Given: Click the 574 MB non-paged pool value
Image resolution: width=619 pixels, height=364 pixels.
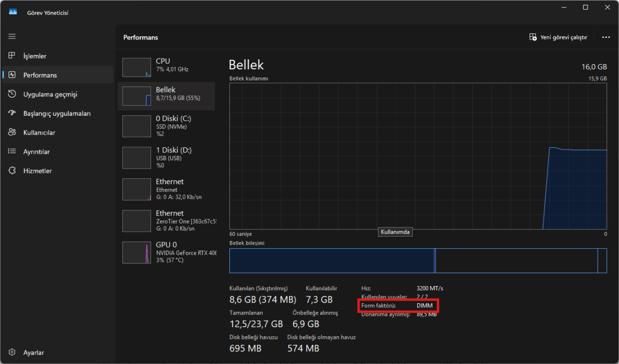Looking at the screenshot, I should pos(303,349).
